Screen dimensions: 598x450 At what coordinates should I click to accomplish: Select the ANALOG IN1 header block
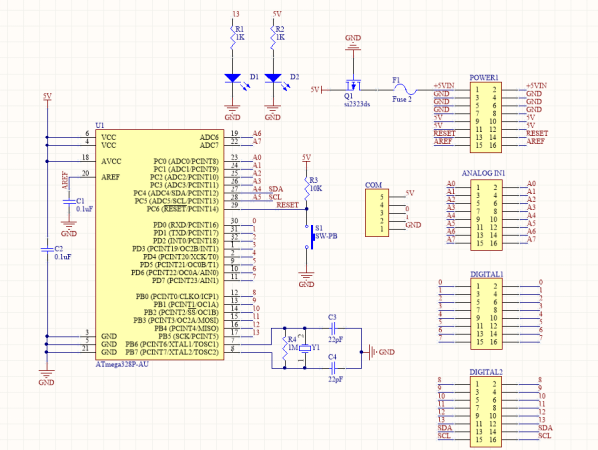[x=486, y=215]
